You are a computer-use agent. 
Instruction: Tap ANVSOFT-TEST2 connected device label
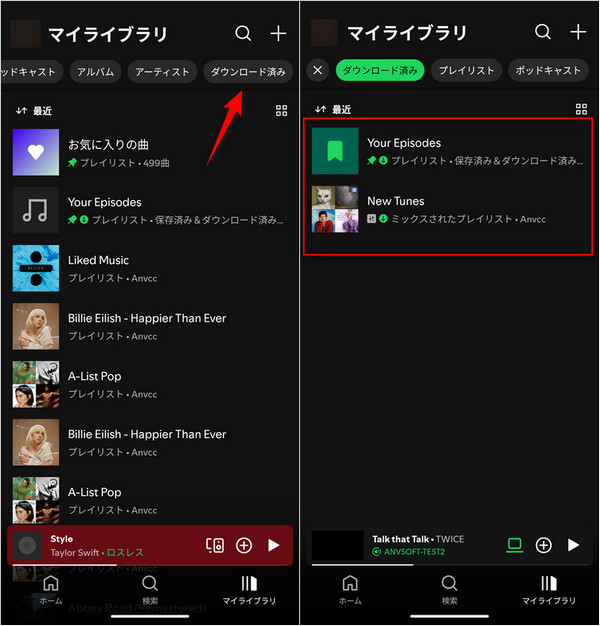click(x=409, y=552)
